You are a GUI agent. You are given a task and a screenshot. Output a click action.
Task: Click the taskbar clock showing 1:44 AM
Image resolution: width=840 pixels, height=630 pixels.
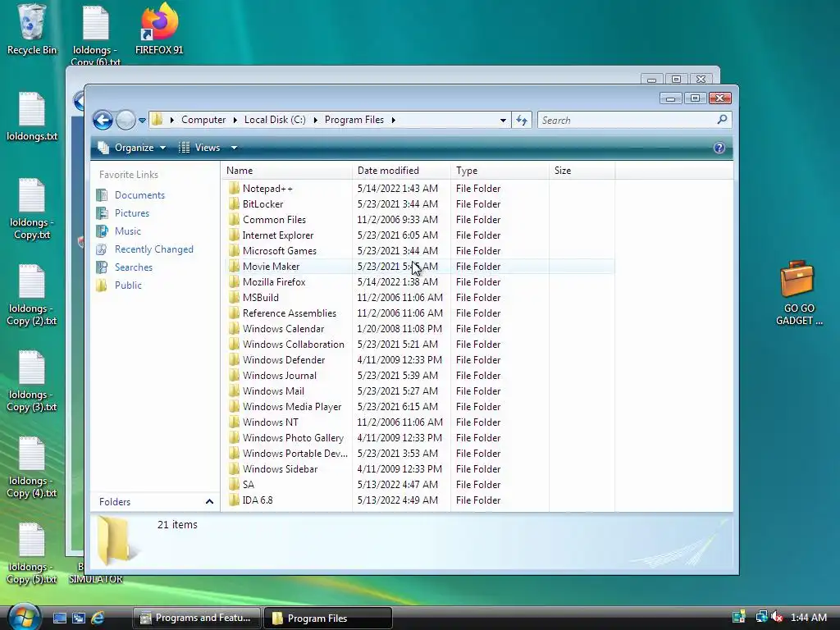[808, 618]
